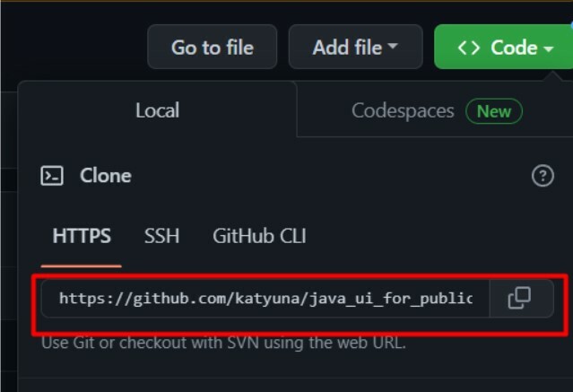The height and width of the screenshot is (392, 573).
Task: Click the SVN web URL hint text
Action: [223, 343]
